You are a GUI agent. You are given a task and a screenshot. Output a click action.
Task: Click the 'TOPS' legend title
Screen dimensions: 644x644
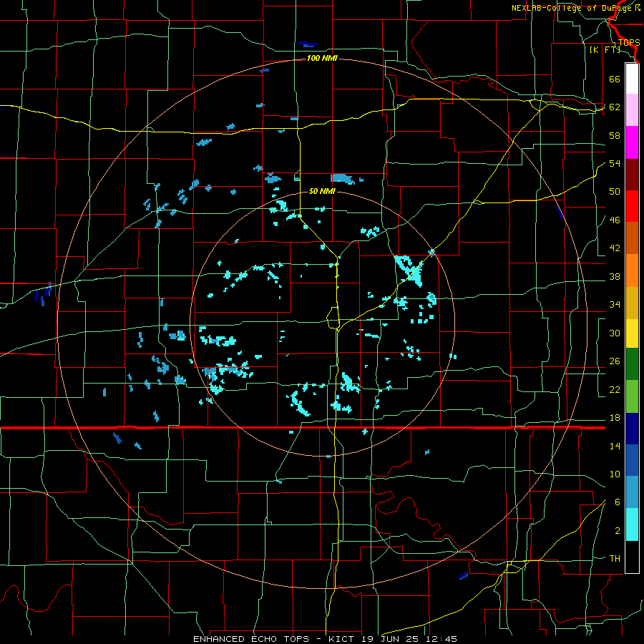coord(629,43)
